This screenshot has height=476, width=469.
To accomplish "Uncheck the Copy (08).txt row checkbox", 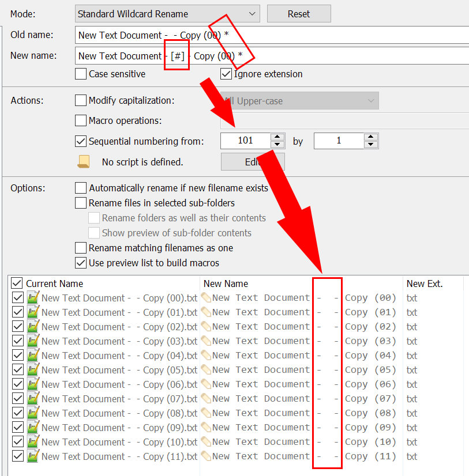I will (18, 413).
